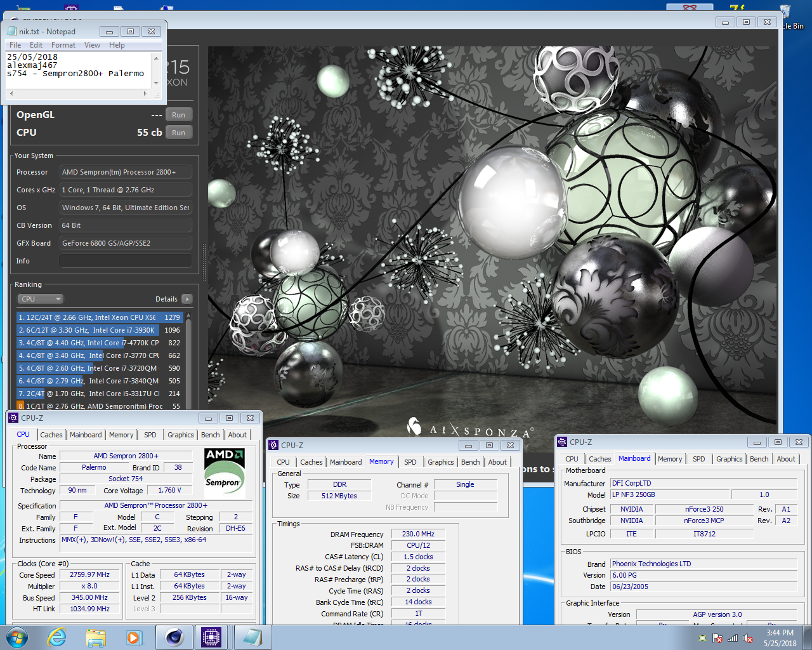Open the Windows Start menu orb
The height and width of the screenshot is (650, 812).
click(17, 637)
